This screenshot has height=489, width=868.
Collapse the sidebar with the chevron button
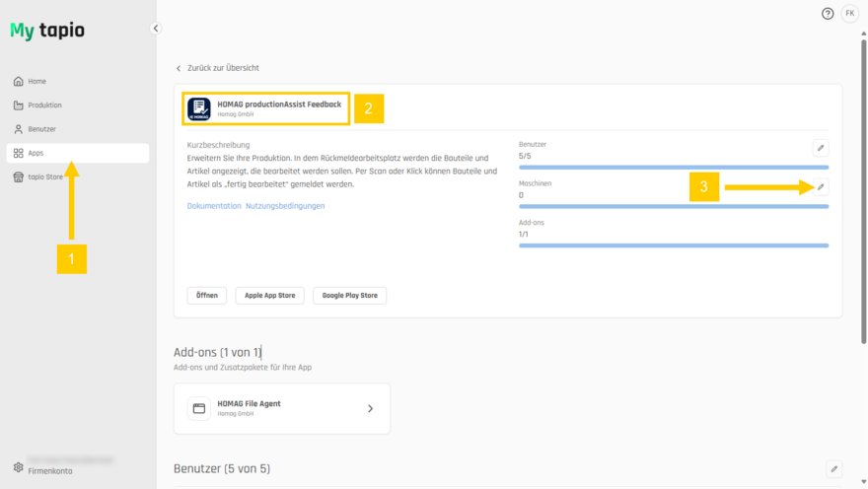point(156,29)
